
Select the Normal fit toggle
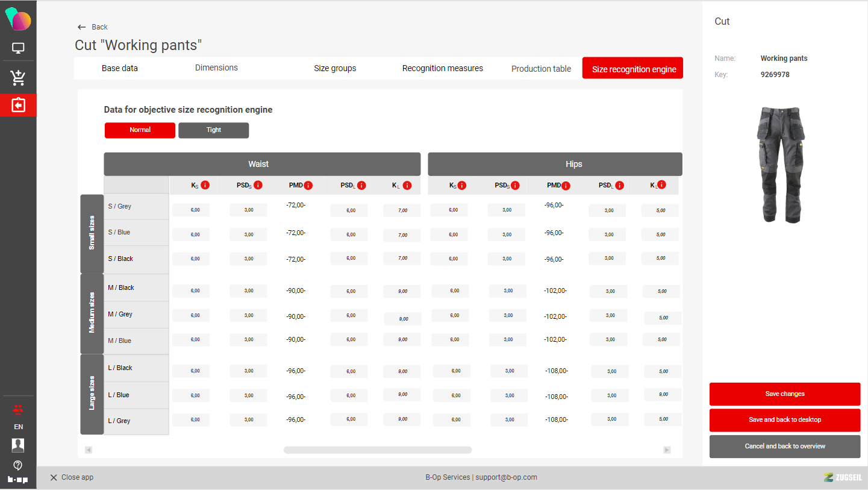[x=140, y=130]
